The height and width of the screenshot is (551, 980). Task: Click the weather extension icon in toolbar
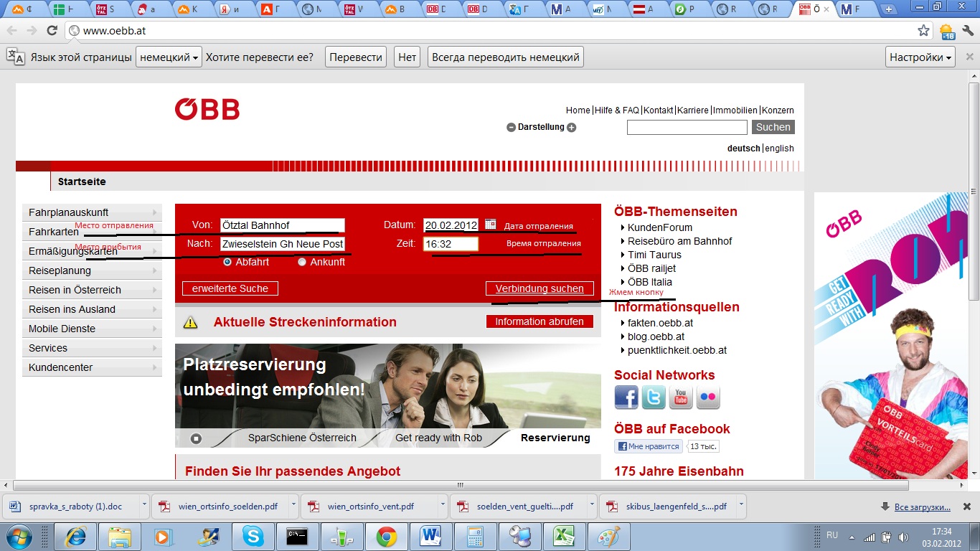(947, 31)
